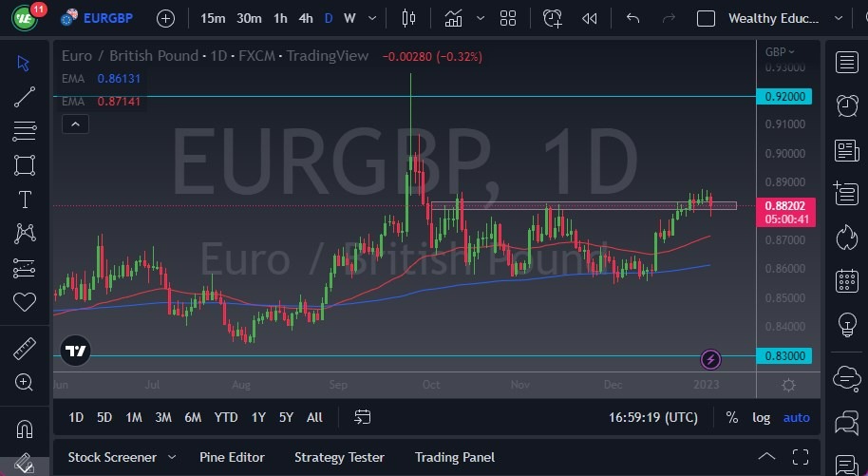Open the Fibonacci retracement tools
The height and width of the screenshot is (476, 868).
coord(25,131)
